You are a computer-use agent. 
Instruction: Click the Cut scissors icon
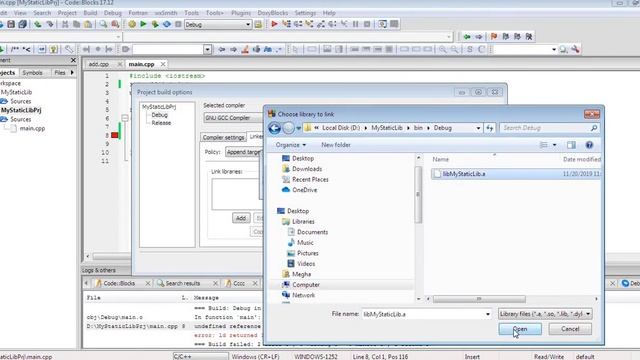tap(65, 24)
